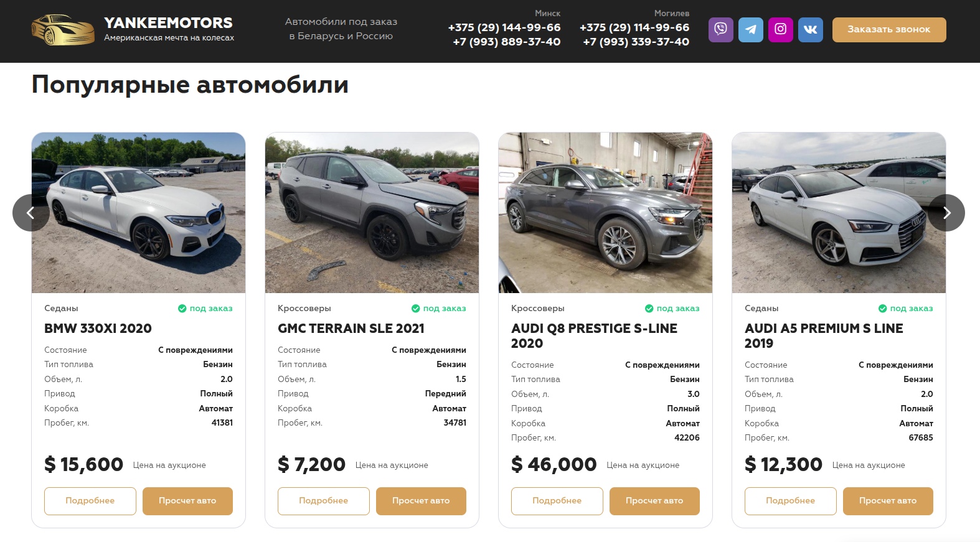This screenshot has height=542, width=980.
Task: Click the BMW 330XI green availability checkmark
Action: 182,309
